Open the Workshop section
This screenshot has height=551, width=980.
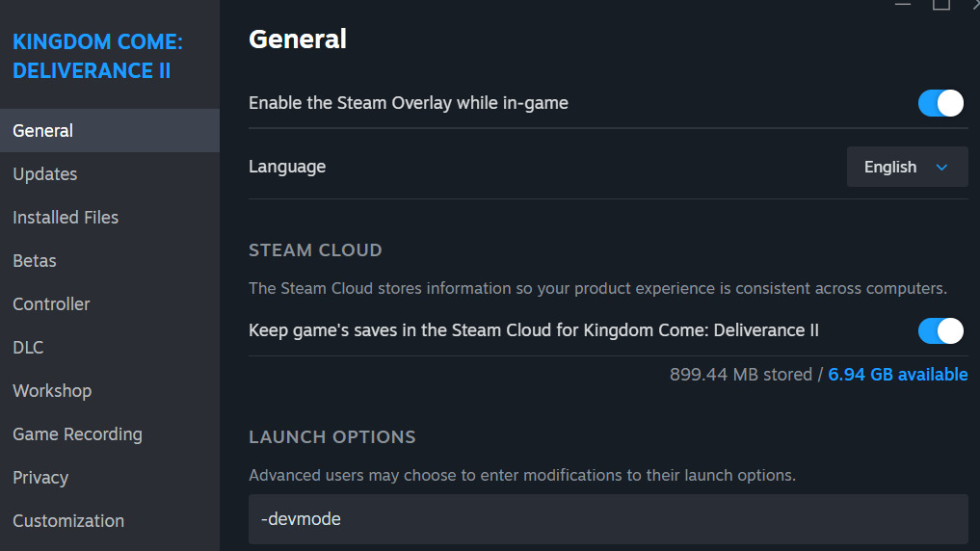pos(52,391)
